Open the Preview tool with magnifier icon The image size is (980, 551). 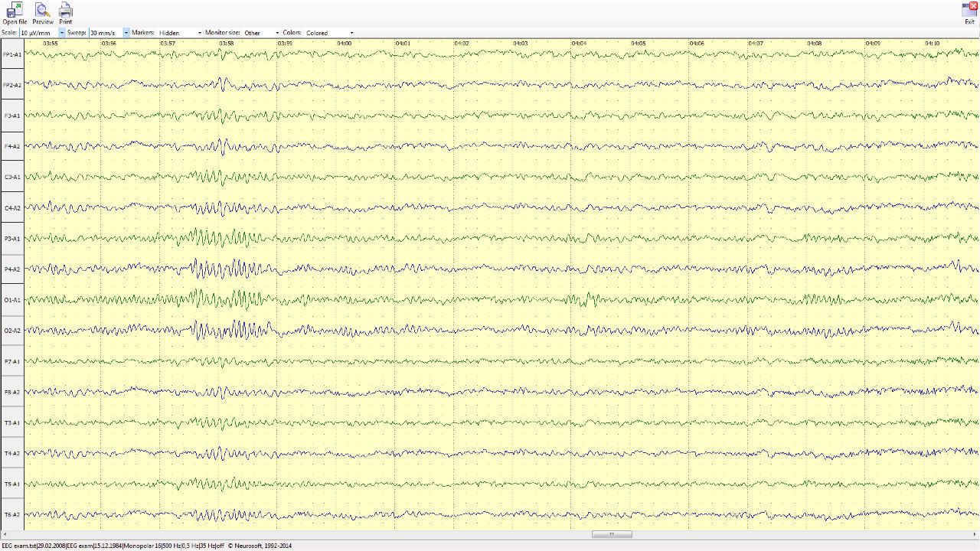coord(43,11)
